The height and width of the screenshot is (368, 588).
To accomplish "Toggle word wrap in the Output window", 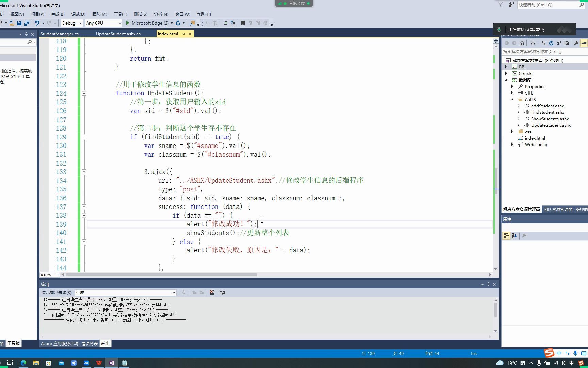I will [222, 292].
